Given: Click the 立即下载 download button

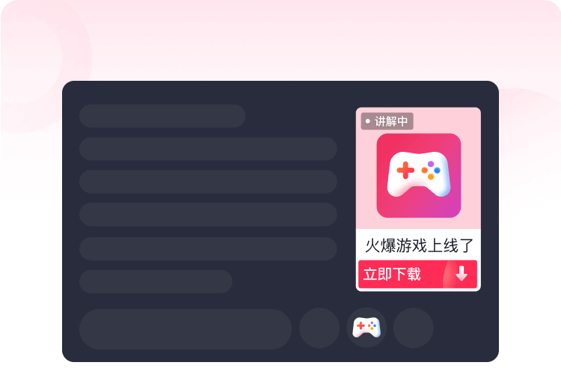Looking at the screenshot, I should pos(417,274).
